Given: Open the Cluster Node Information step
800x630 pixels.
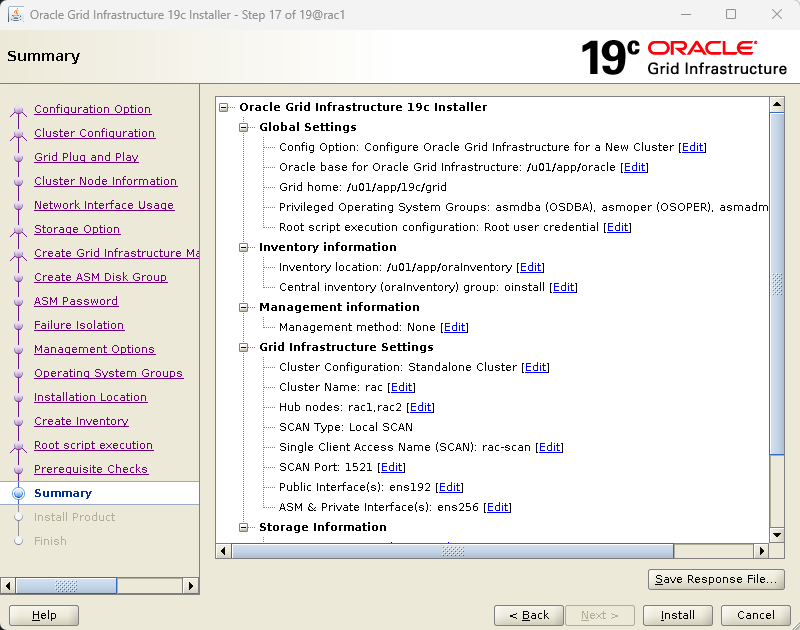Looking at the screenshot, I should pyautogui.click(x=105, y=181).
